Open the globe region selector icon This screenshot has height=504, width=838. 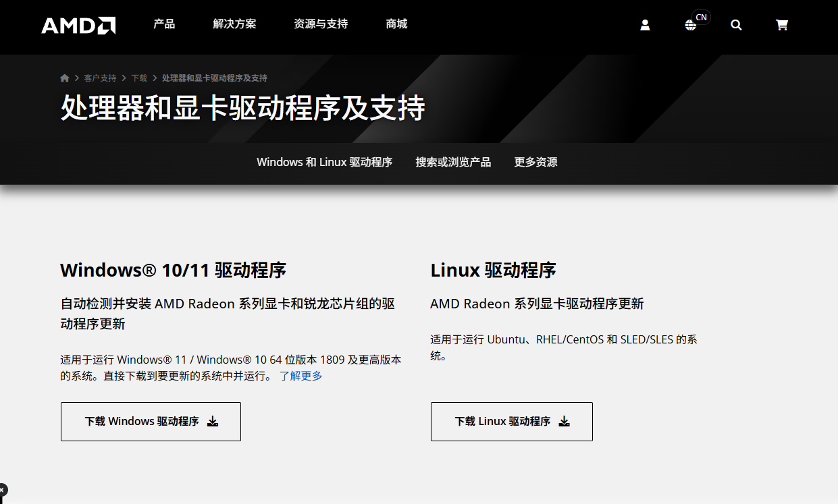690,26
